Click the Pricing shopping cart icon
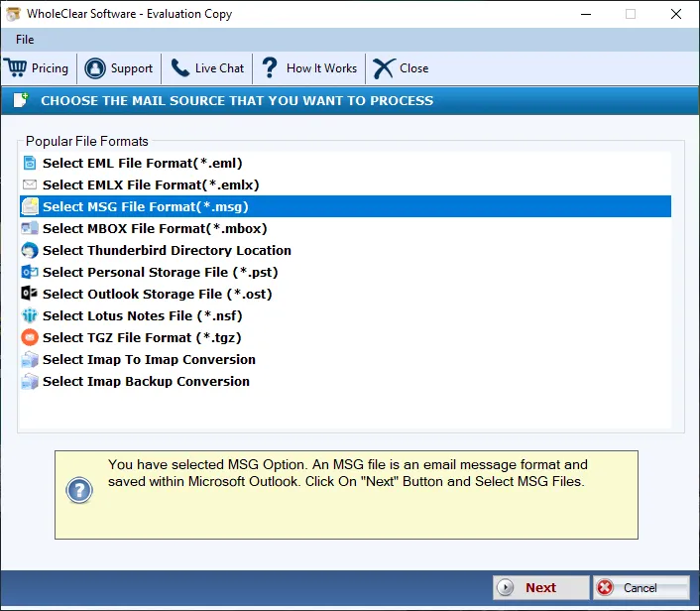The height and width of the screenshot is (611, 700). tap(17, 67)
